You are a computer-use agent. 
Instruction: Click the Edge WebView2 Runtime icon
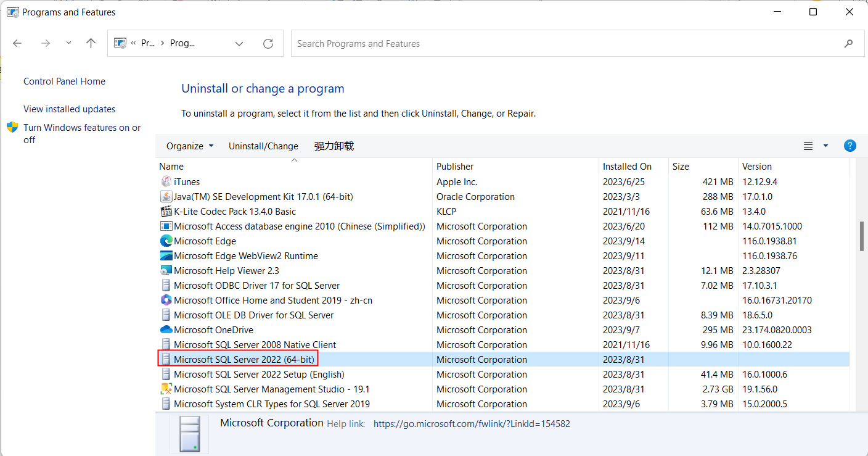[166, 256]
